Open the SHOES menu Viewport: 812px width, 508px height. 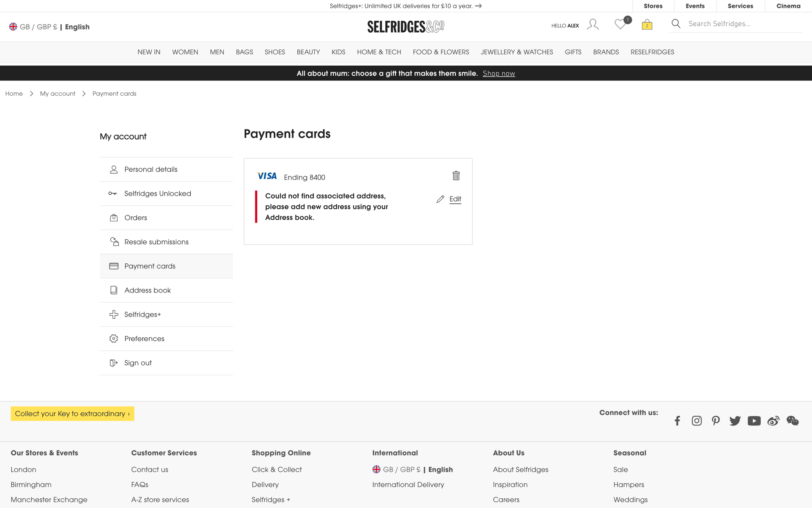275,52
